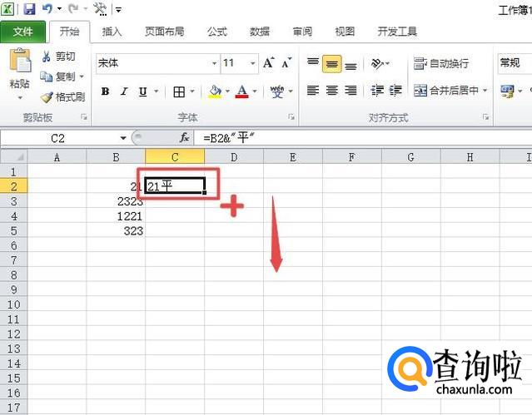Toggle Bold formatting
This screenshot has width=532, height=415.
pos(105,91)
